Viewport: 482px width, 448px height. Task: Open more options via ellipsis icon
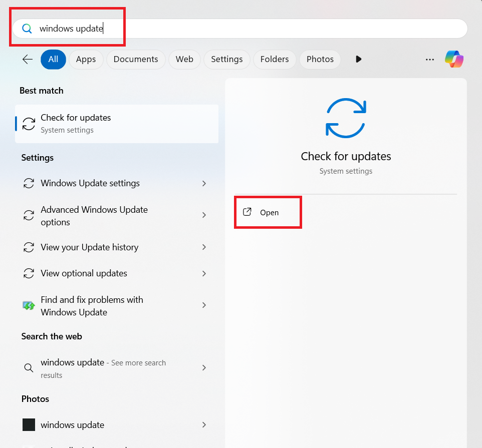pos(429,59)
